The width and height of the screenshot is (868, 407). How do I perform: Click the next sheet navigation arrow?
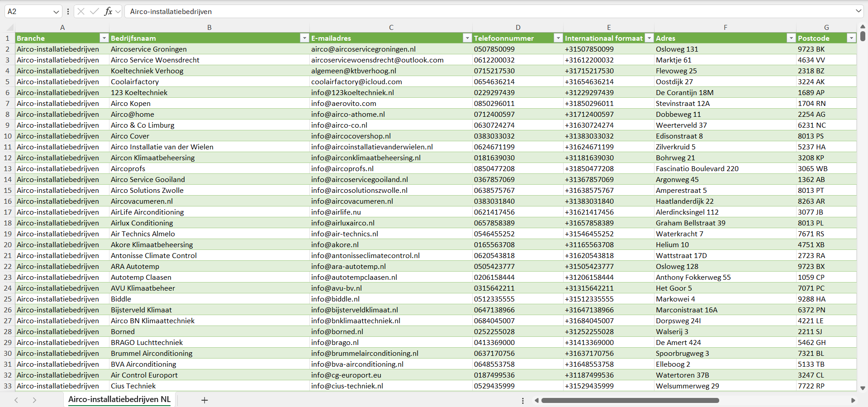(x=34, y=400)
